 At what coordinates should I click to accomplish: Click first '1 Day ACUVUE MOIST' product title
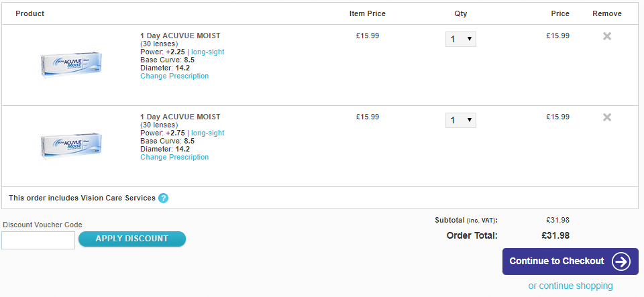(180, 36)
